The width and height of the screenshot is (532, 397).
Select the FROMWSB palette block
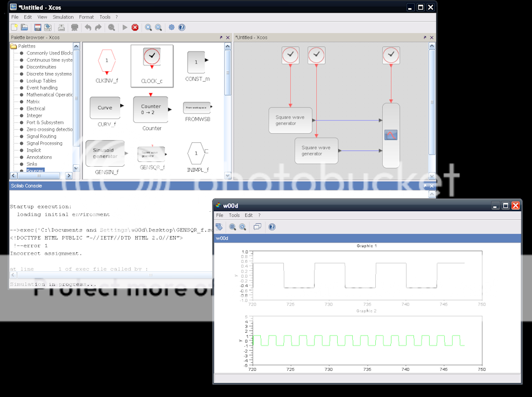(197, 112)
